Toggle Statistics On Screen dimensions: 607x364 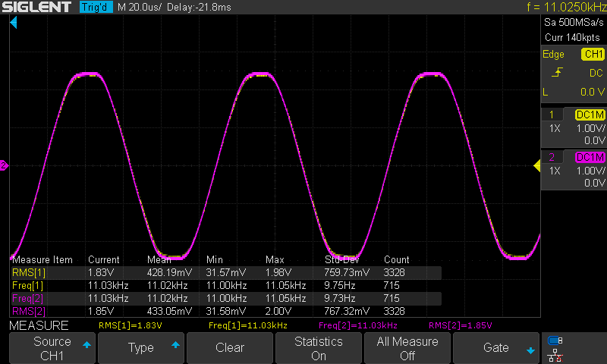(318, 348)
